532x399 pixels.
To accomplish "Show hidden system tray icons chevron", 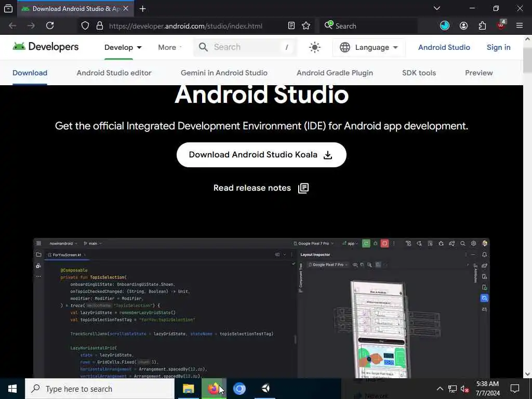I will click(440, 389).
